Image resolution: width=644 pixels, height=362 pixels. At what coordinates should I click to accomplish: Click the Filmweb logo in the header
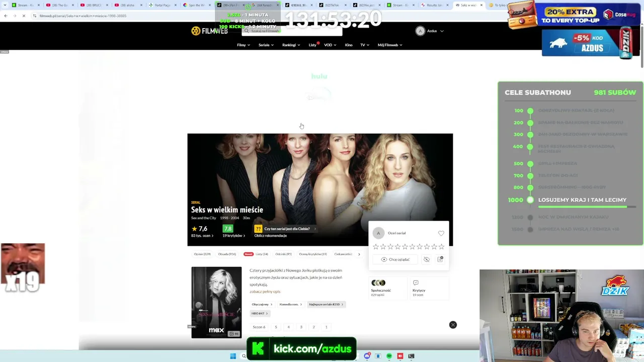[x=209, y=31]
